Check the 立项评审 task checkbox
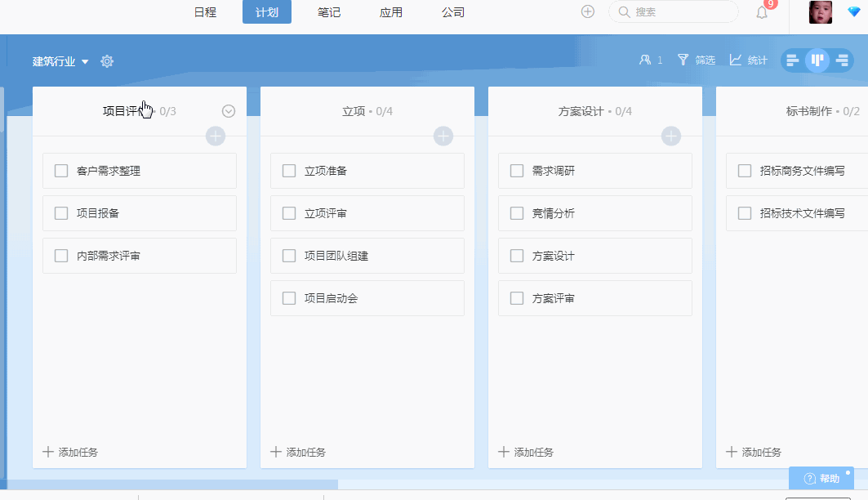This screenshot has height=500, width=868. click(x=289, y=213)
